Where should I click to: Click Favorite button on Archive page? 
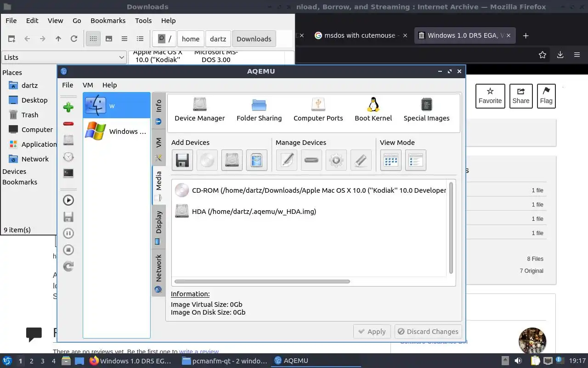[x=490, y=96]
